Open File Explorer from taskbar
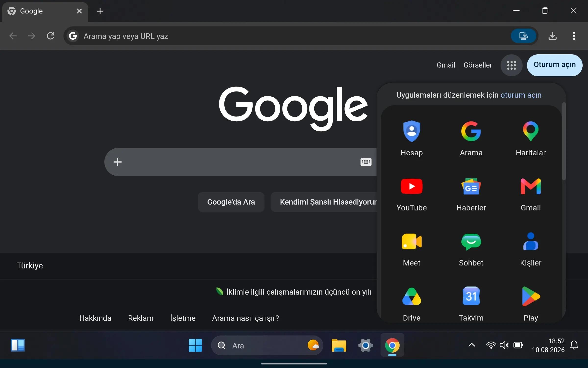The width and height of the screenshot is (588, 368). pos(339,345)
